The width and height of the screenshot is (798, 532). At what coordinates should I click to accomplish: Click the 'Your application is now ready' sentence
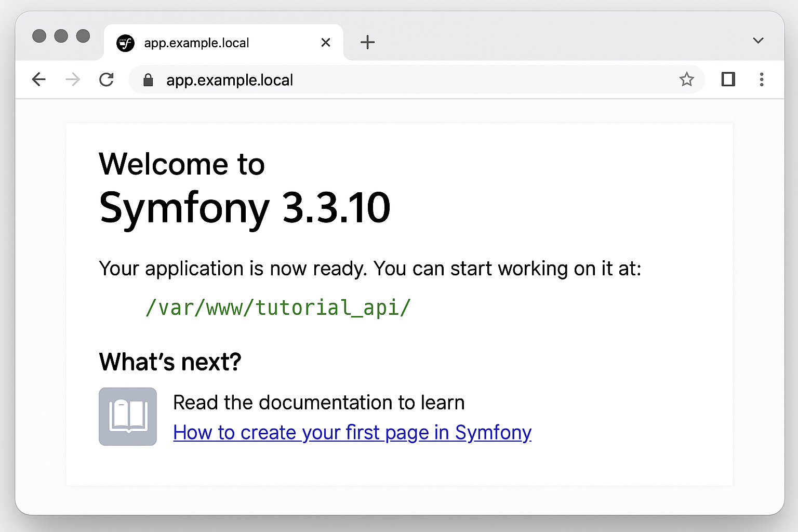pos(370,269)
